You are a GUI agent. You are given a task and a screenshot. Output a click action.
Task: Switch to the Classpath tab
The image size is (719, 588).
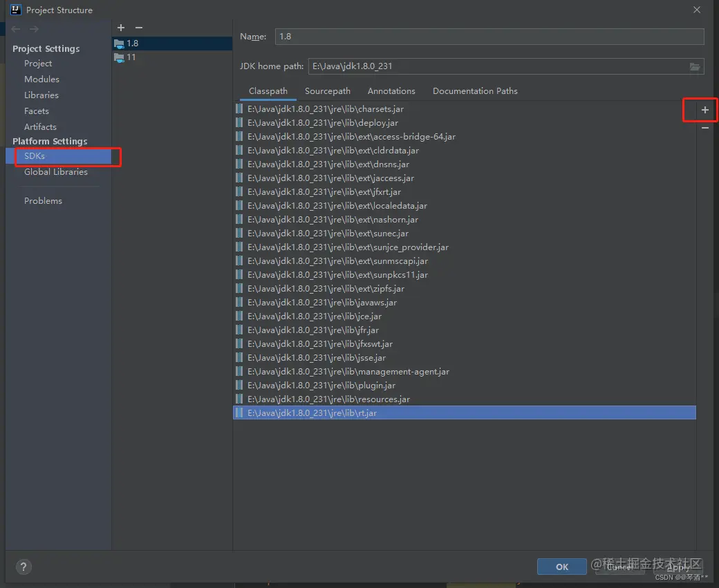click(268, 91)
